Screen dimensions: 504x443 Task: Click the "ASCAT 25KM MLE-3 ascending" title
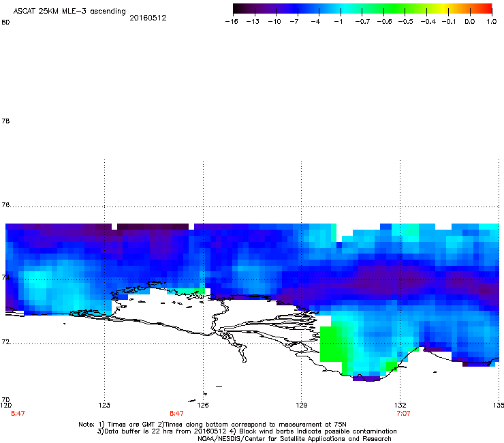point(69,12)
